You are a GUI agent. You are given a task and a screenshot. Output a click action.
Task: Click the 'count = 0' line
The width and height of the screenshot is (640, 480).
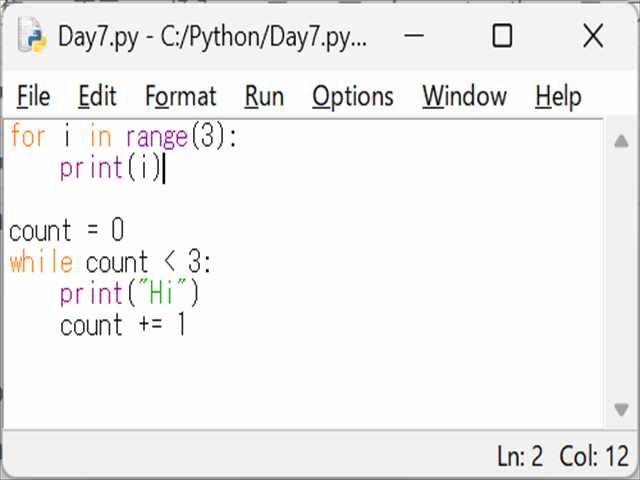[x=66, y=231]
